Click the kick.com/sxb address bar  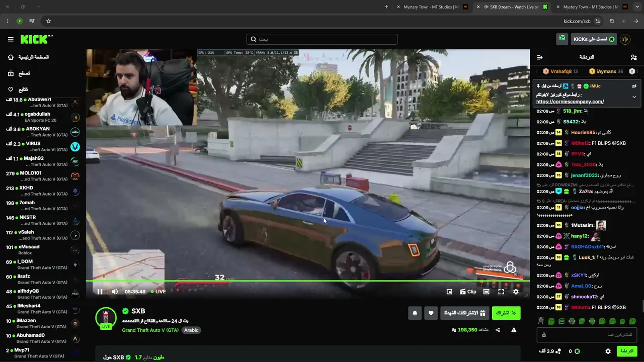[x=322, y=21]
